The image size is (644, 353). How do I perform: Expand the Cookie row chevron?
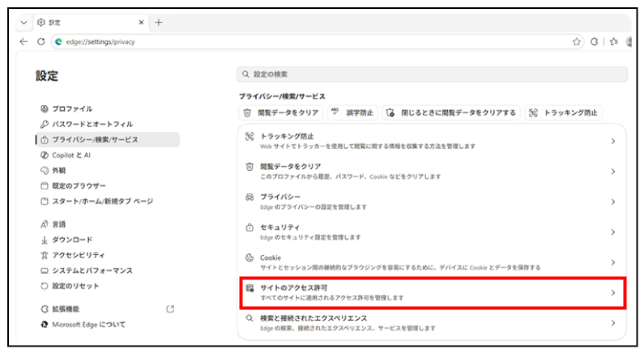612,262
